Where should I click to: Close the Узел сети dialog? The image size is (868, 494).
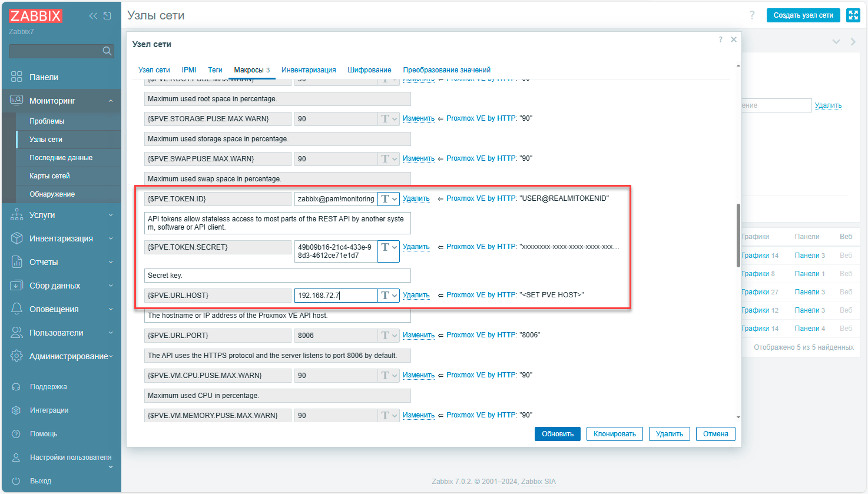coord(734,39)
